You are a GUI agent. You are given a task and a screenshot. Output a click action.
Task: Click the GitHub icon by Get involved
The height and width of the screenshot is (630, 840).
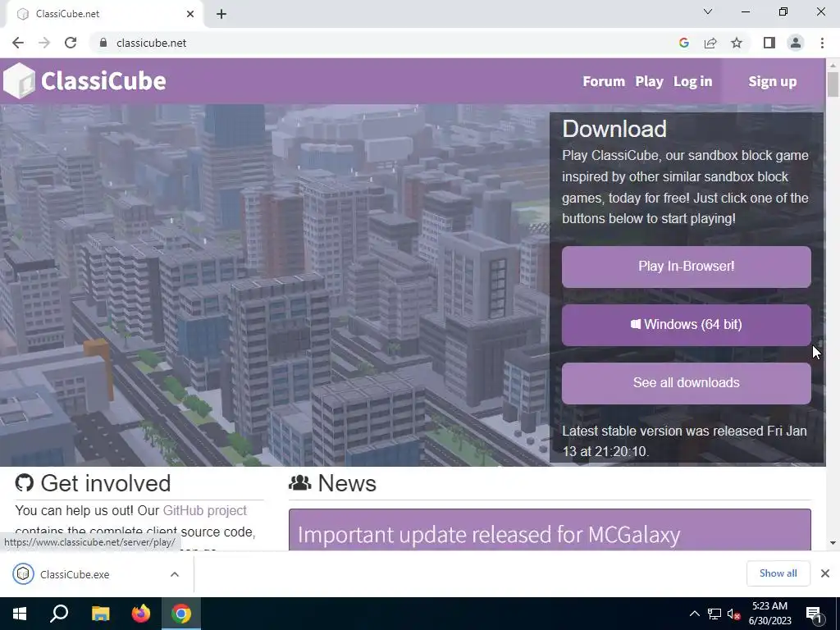[x=24, y=482]
